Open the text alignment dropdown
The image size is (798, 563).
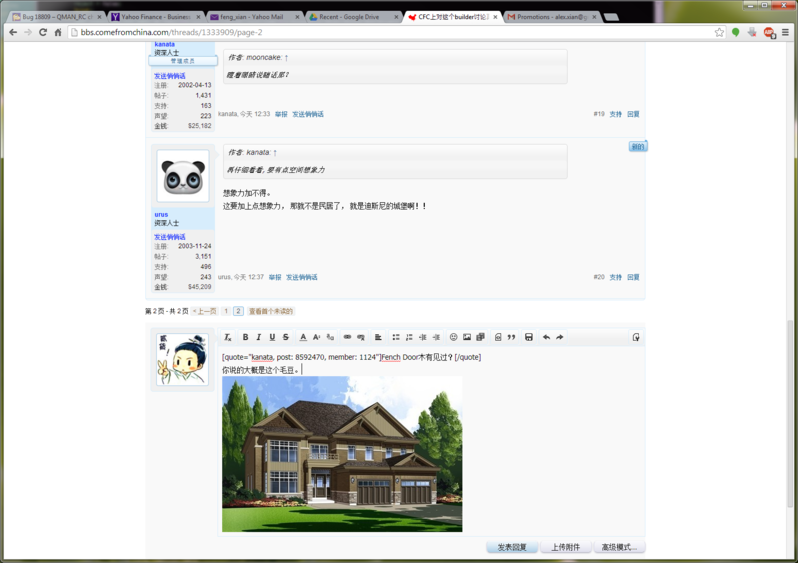(378, 337)
